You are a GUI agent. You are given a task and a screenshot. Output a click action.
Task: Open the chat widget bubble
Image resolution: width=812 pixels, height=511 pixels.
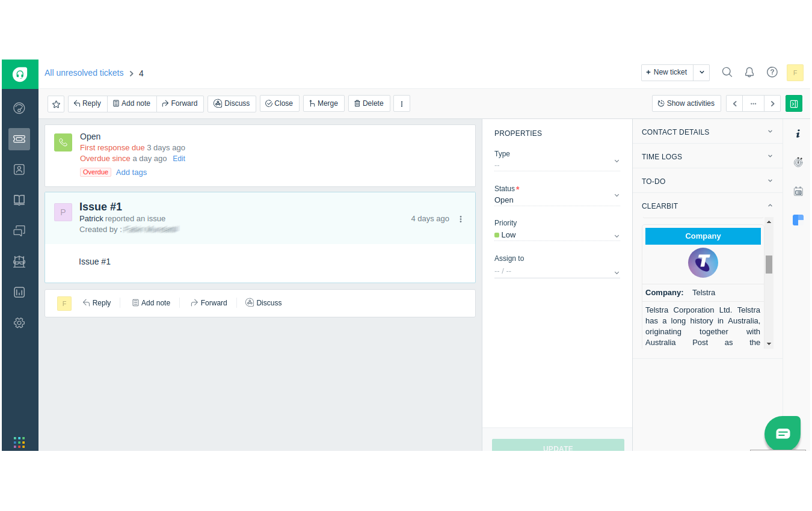[782, 432]
